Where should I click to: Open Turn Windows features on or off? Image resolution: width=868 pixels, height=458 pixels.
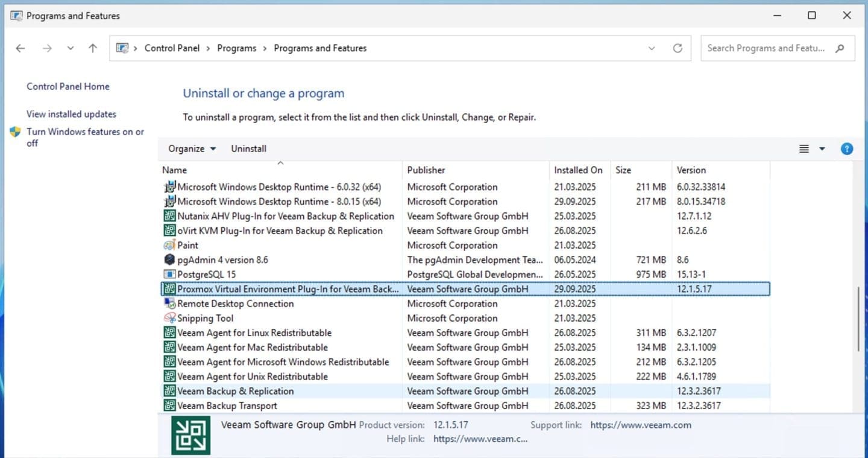tap(85, 137)
